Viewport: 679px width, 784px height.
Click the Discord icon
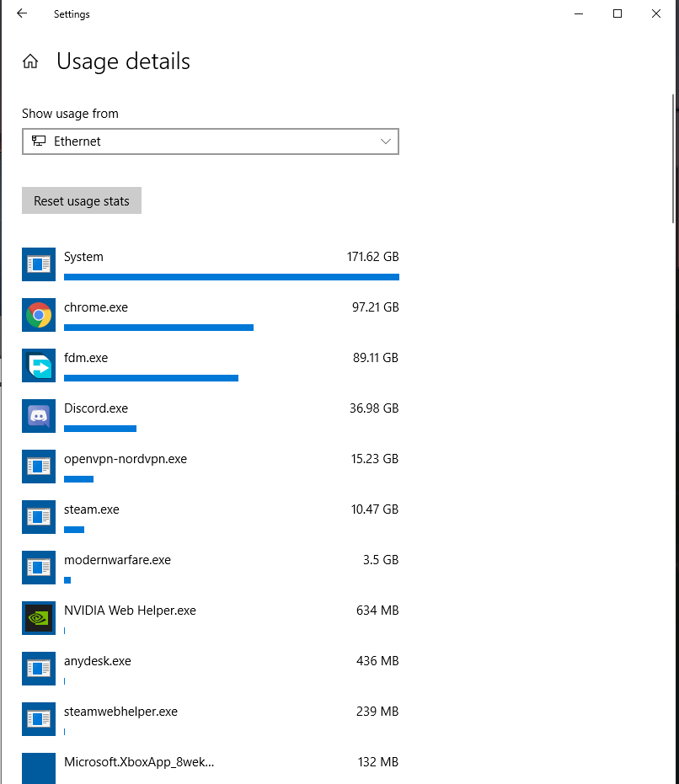pos(39,415)
